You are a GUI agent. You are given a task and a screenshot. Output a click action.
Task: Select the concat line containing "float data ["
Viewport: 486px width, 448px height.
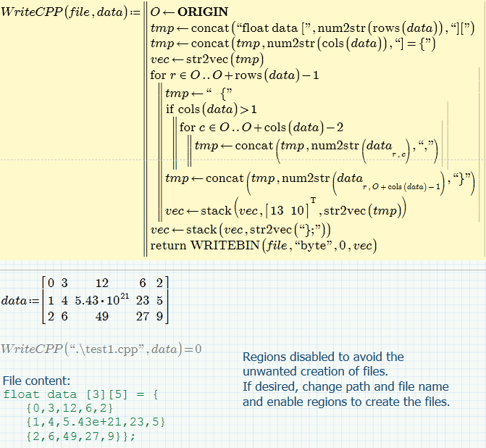click(x=312, y=28)
